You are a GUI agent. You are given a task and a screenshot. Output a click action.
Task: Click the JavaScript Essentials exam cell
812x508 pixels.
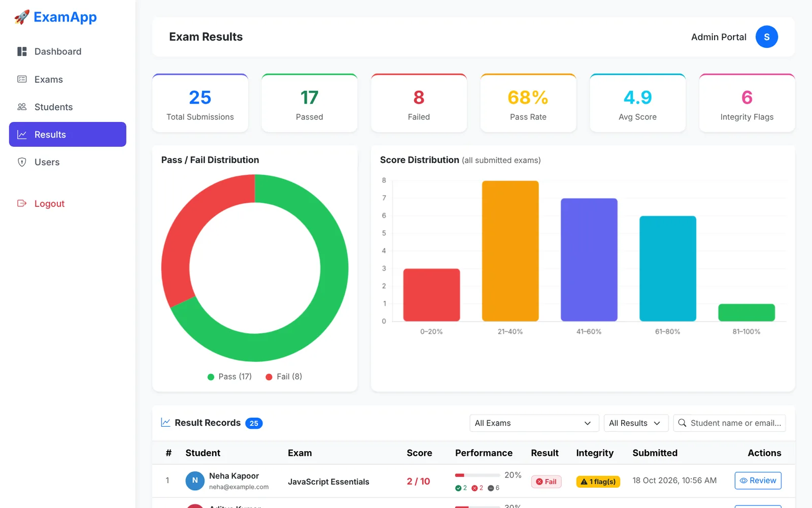coord(328,482)
